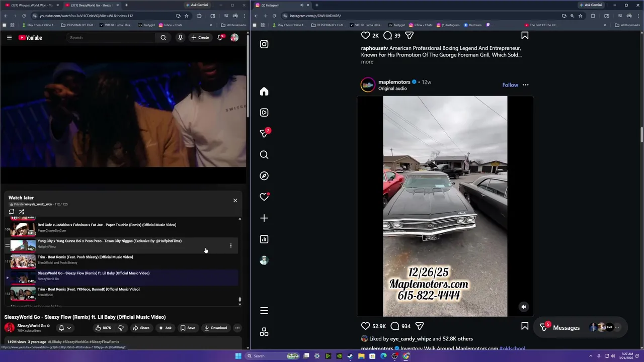This screenshot has width=644, height=362.
Task: Switch to SleazyWorld Go YouTube tab
Action: [92, 5]
